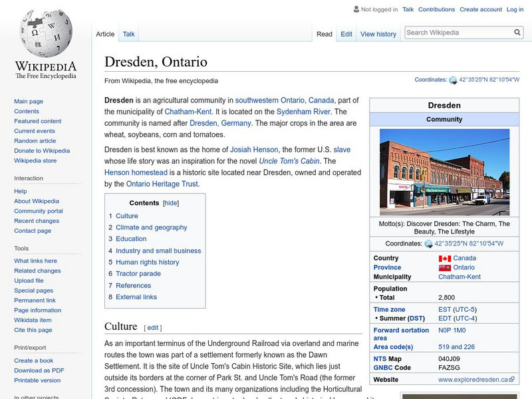This screenshot has height=399, width=532.
Task: Open the Ontario Heritage Trust link
Action: pos(162,184)
